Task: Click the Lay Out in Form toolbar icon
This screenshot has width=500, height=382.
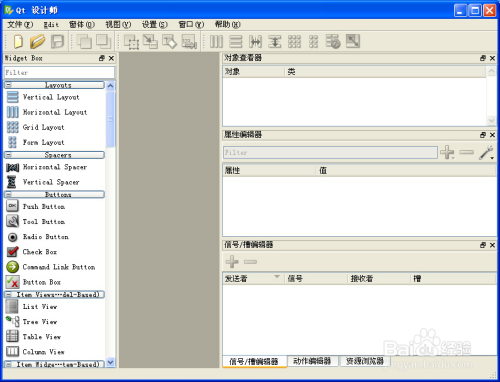Action: pyautogui.click(x=313, y=42)
